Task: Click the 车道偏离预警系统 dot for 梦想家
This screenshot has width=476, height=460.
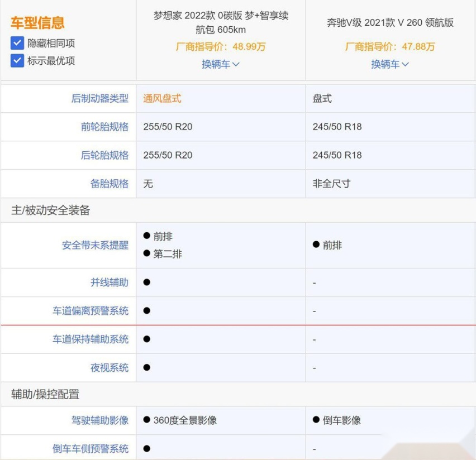Action: pos(146,311)
